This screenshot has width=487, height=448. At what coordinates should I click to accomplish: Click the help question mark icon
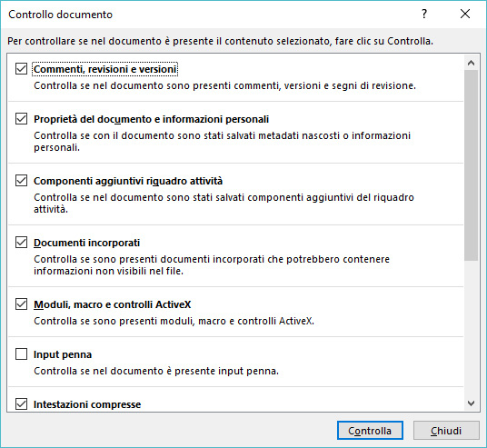click(424, 14)
